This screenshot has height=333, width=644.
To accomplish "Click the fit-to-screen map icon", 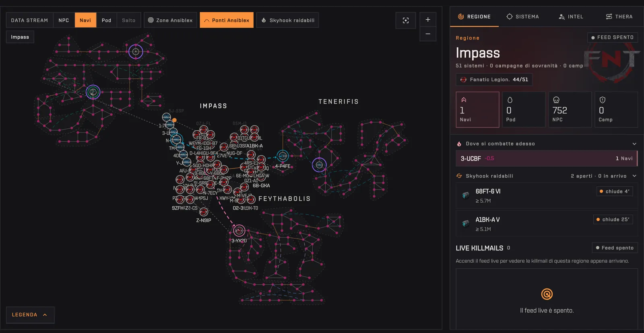I will pos(406,21).
